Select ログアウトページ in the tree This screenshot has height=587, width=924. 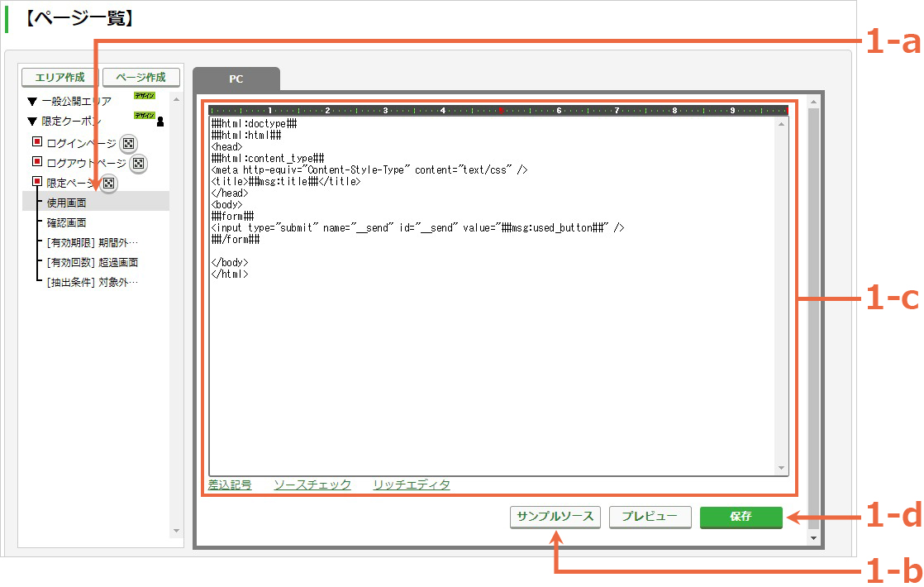pos(86,163)
